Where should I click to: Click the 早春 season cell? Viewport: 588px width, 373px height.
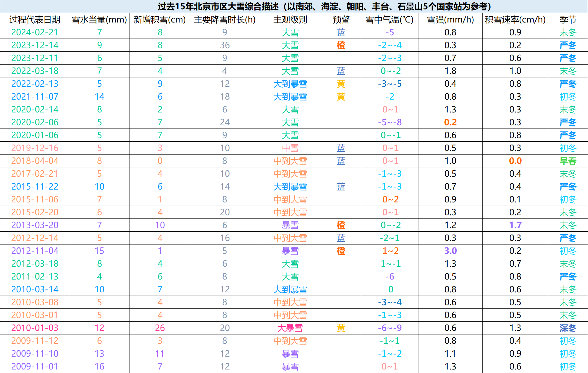coord(568,161)
